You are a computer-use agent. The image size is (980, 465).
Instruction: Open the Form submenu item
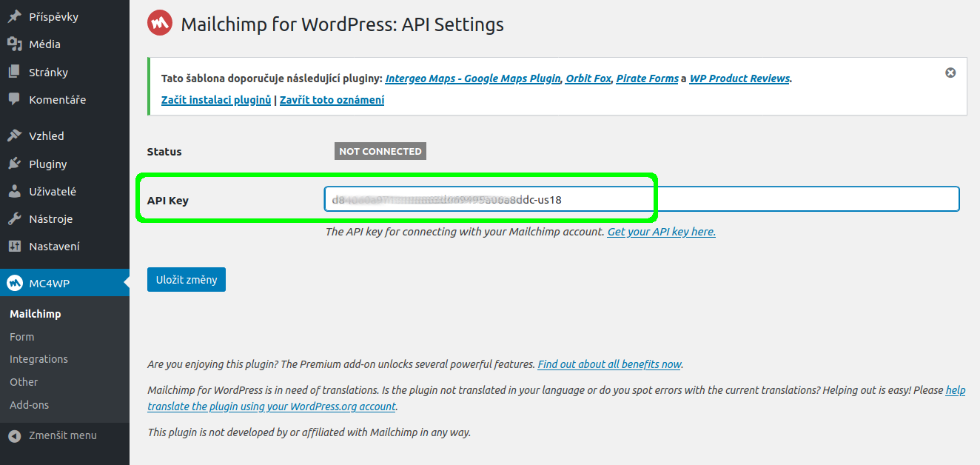[x=22, y=337]
